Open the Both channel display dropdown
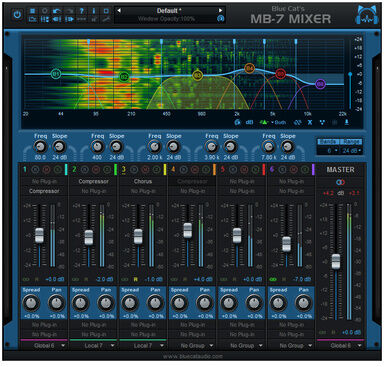Viewport: 384px width, 367px height. coord(279,122)
